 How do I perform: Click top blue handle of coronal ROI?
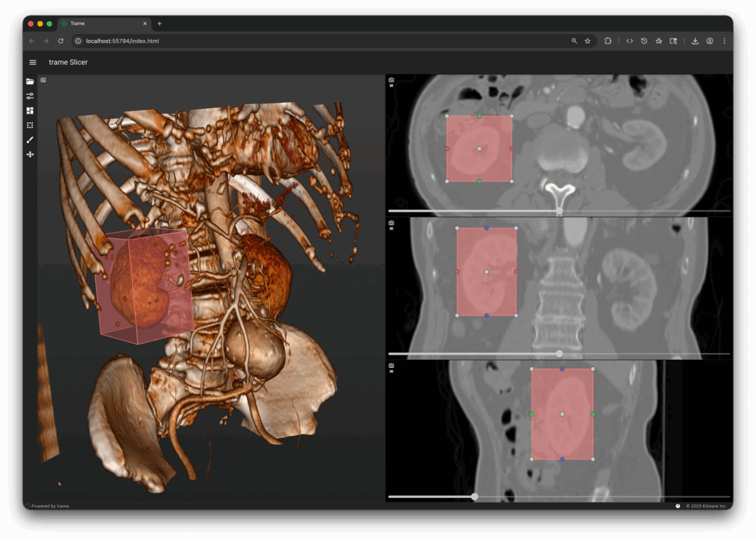pos(487,228)
